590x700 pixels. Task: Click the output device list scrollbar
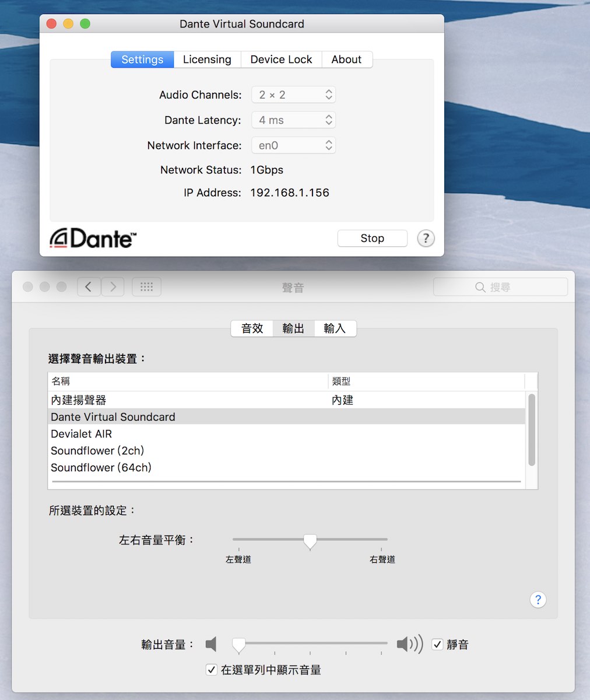[x=531, y=430]
